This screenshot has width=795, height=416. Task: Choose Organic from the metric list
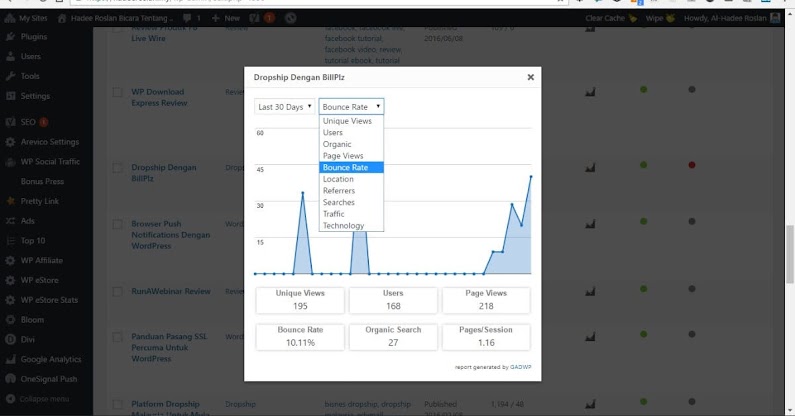pos(351,144)
